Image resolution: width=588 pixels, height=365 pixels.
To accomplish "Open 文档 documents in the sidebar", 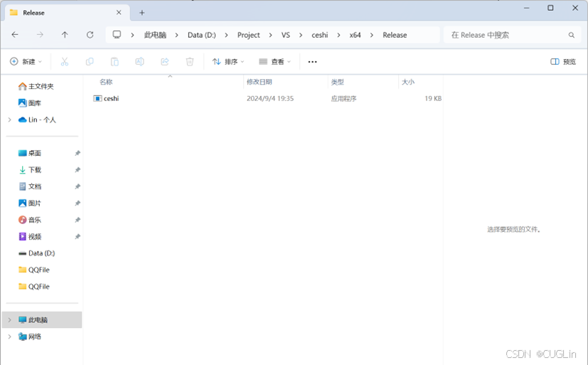I will [x=30, y=186].
